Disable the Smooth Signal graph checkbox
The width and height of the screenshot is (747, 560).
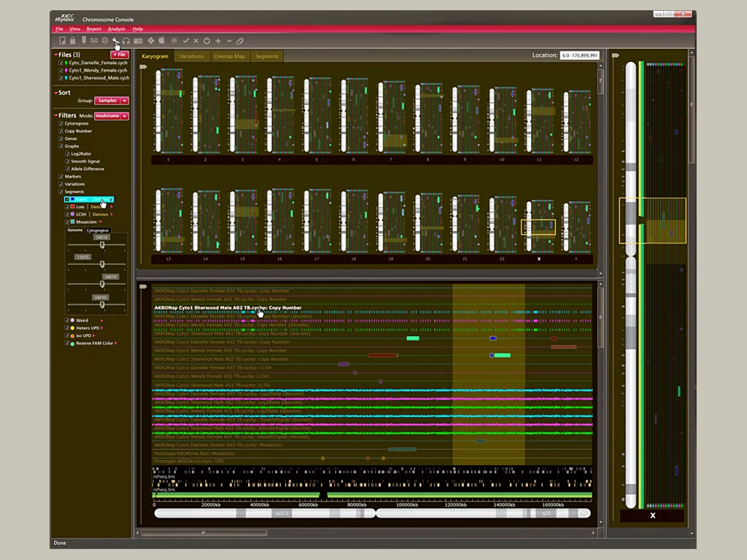click(67, 162)
